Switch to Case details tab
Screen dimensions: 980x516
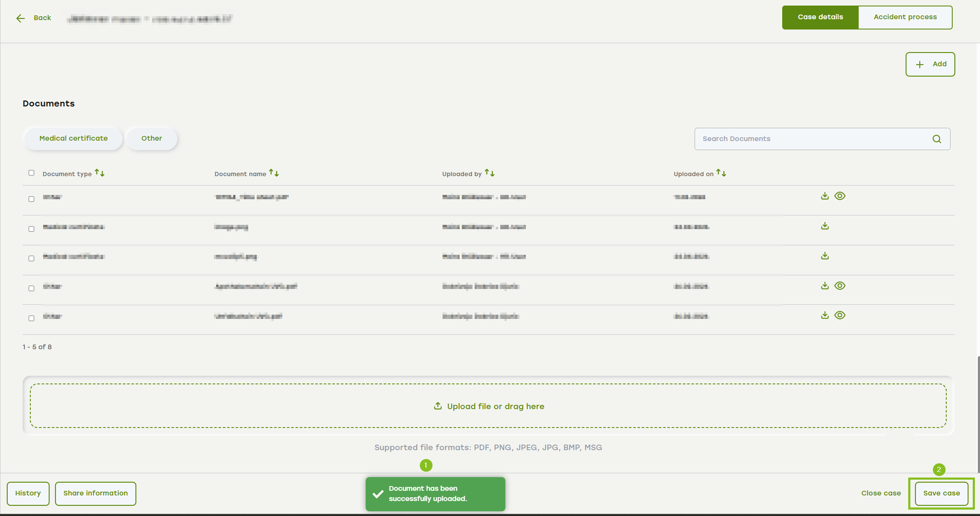[x=820, y=18]
